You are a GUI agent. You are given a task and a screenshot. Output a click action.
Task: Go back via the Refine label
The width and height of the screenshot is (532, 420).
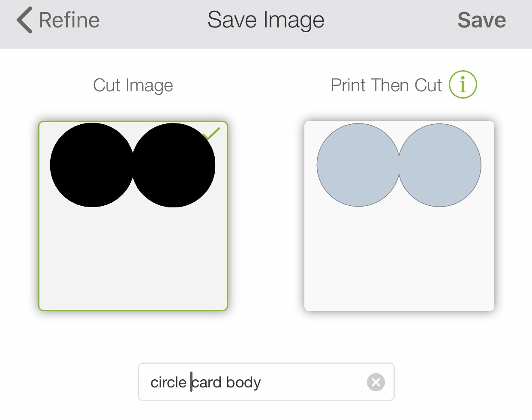(x=69, y=20)
